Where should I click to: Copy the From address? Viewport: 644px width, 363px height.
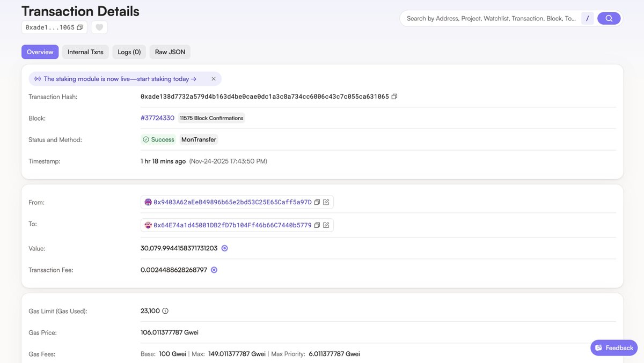(x=317, y=202)
